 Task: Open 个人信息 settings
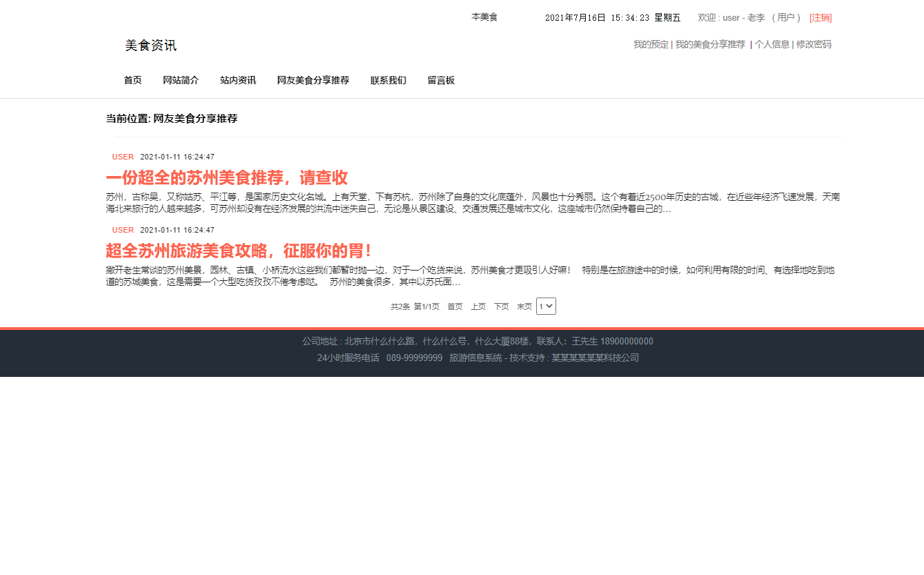772,44
